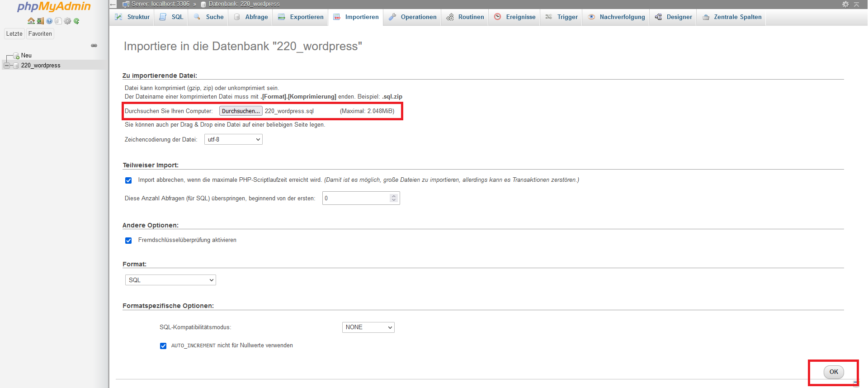Open navigation panel settings gear in sidebar
868x388 pixels.
tap(67, 21)
